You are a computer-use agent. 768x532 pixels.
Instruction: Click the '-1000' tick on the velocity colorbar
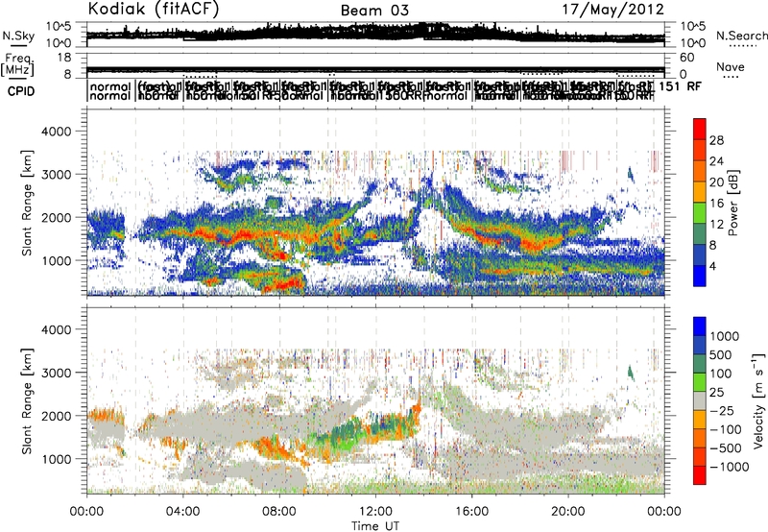coord(729,467)
